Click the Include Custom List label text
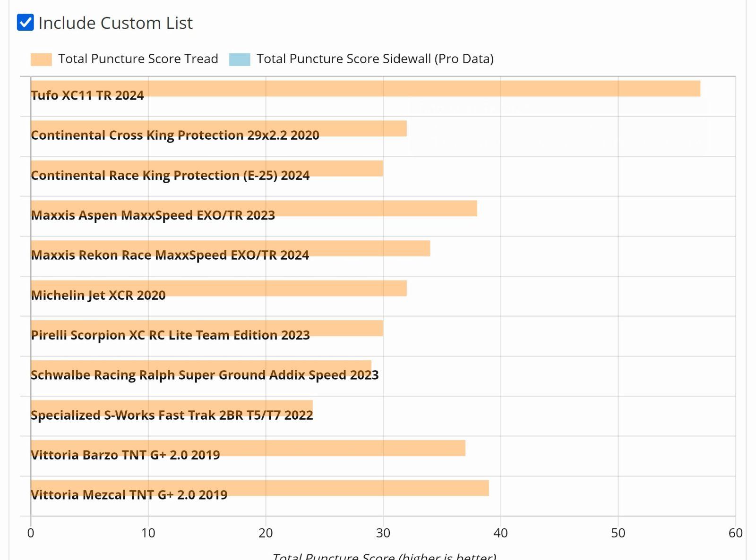The image size is (756, 560). 116,23
